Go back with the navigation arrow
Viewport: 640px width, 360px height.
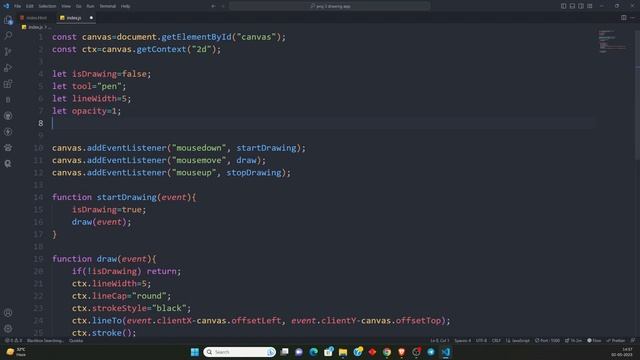click(x=213, y=6)
